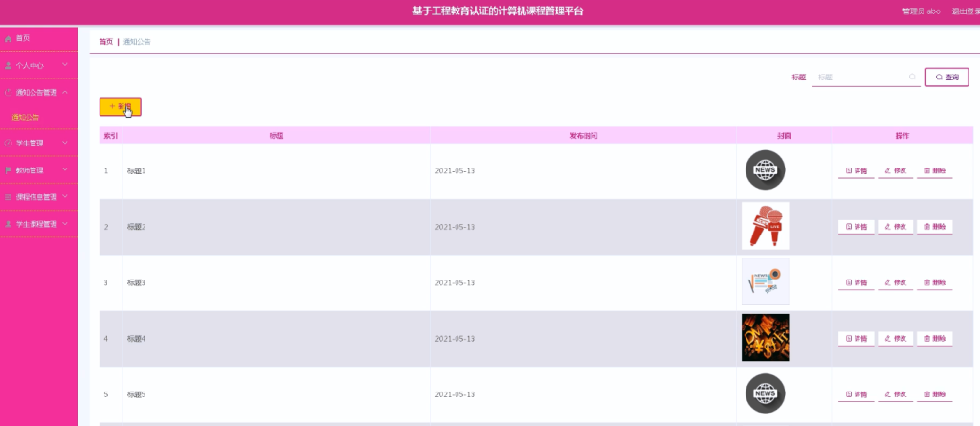Expand the 学生管理 submenu chevron
This screenshot has height=426, width=980.
point(65,143)
